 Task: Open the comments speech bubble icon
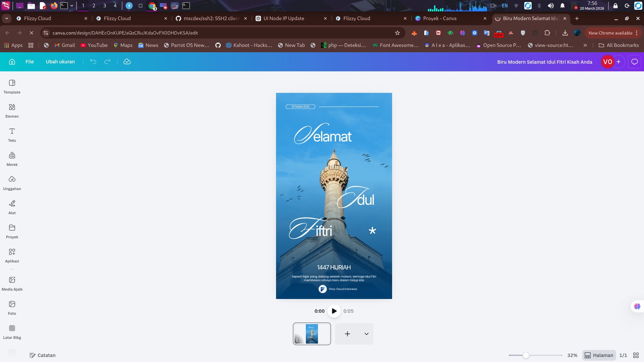pyautogui.click(x=635, y=62)
